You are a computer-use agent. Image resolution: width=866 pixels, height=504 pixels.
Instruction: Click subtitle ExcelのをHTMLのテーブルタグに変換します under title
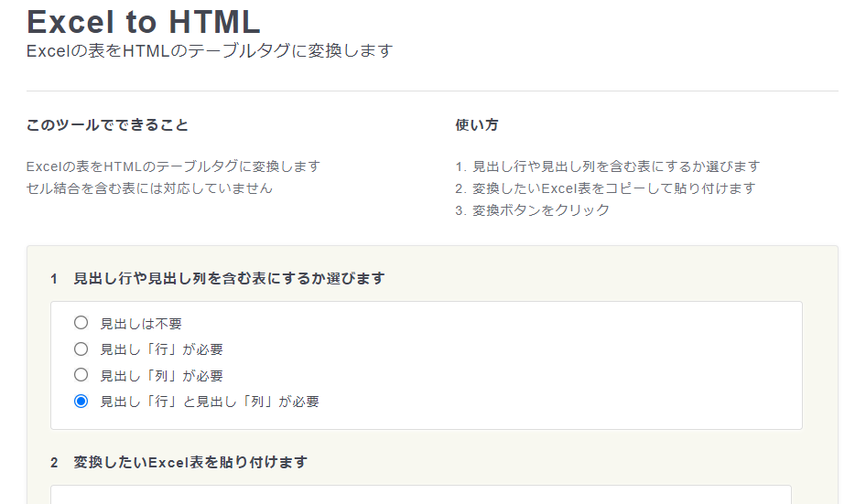[210, 51]
